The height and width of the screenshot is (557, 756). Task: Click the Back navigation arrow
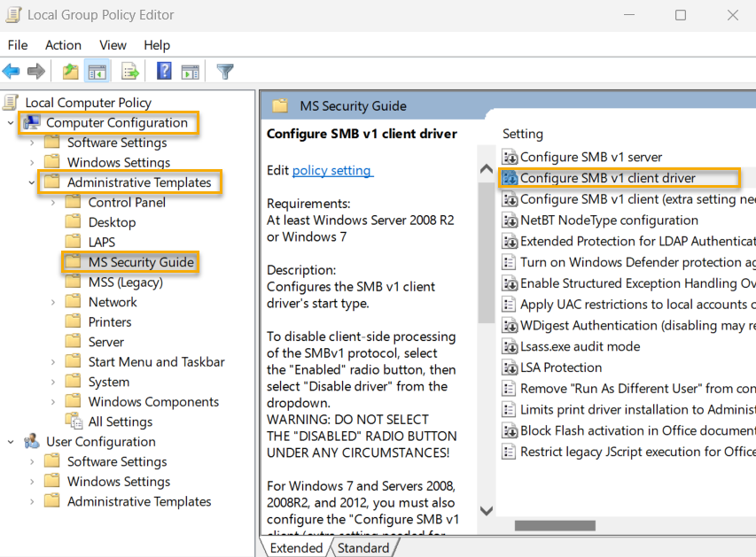13,72
